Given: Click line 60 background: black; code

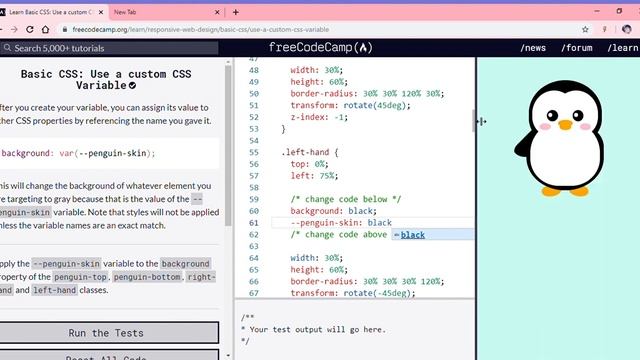Looking at the screenshot, I should click(x=333, y=211).
